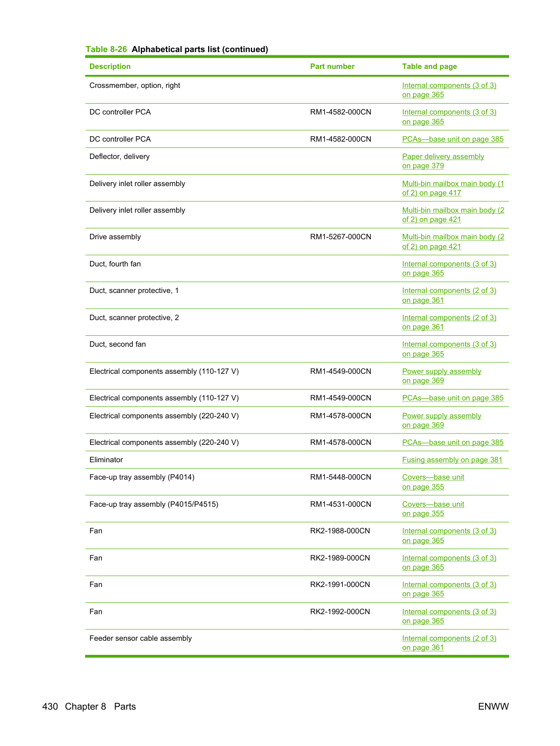Open link for Duct, scanner protective, 2
The width and height of the screenshot is (560, 746).
pos(449,322)
